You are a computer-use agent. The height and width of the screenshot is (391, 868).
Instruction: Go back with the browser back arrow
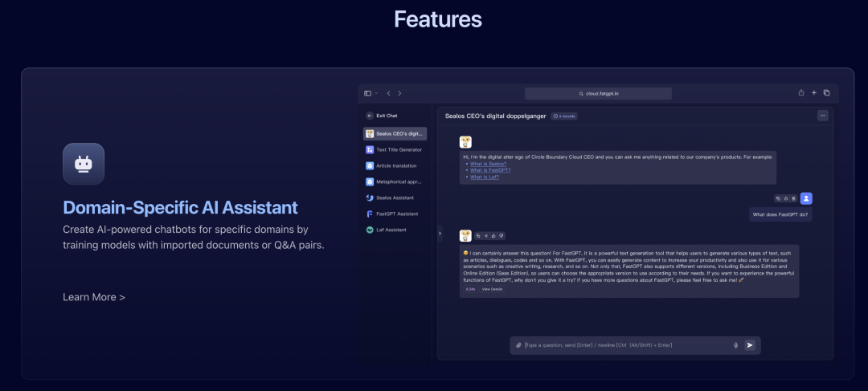pyautogui.click(x=389, y=93)
